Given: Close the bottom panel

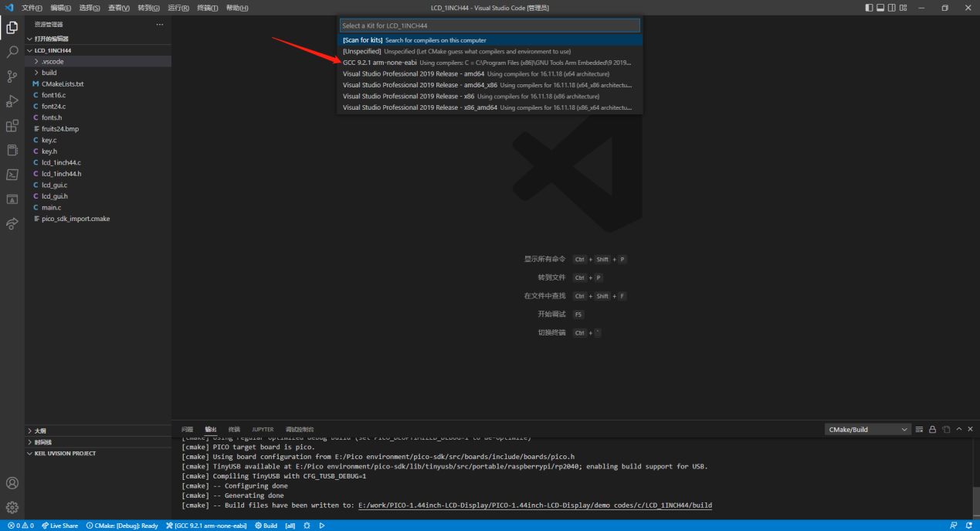Looking at the screenshot, I should [971, 429].
